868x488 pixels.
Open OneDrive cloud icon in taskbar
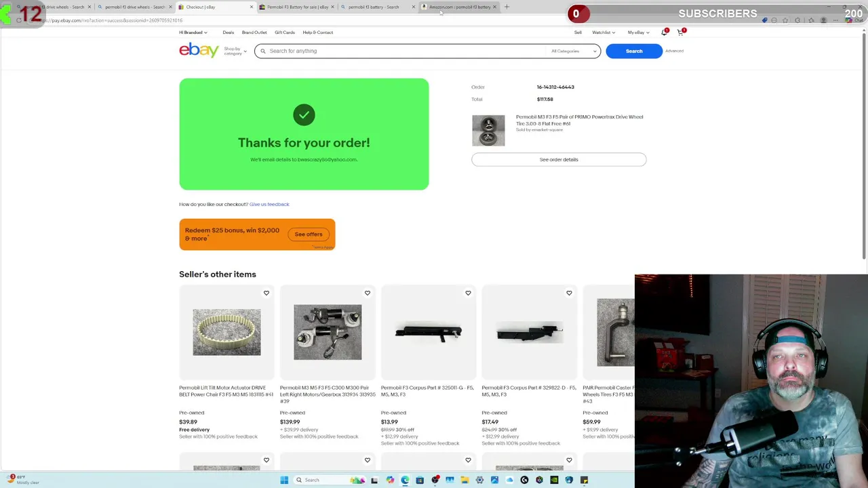pos(510,480)
